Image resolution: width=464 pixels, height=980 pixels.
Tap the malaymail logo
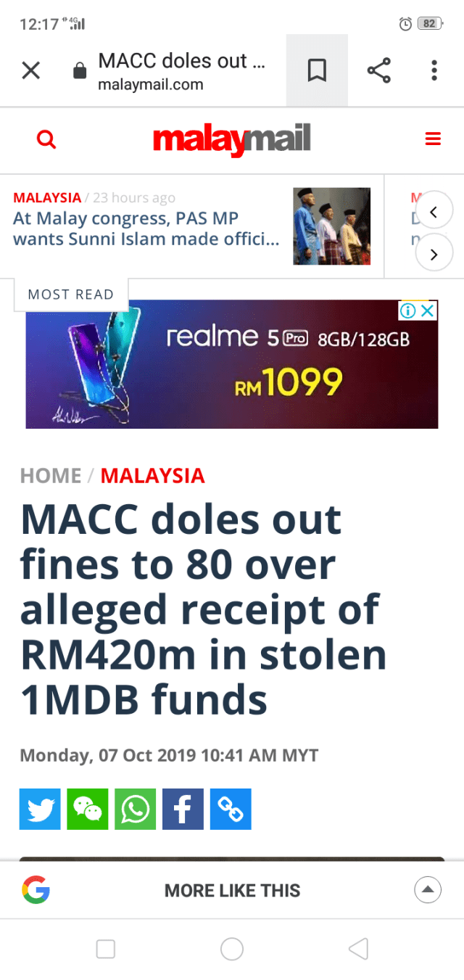231,139
